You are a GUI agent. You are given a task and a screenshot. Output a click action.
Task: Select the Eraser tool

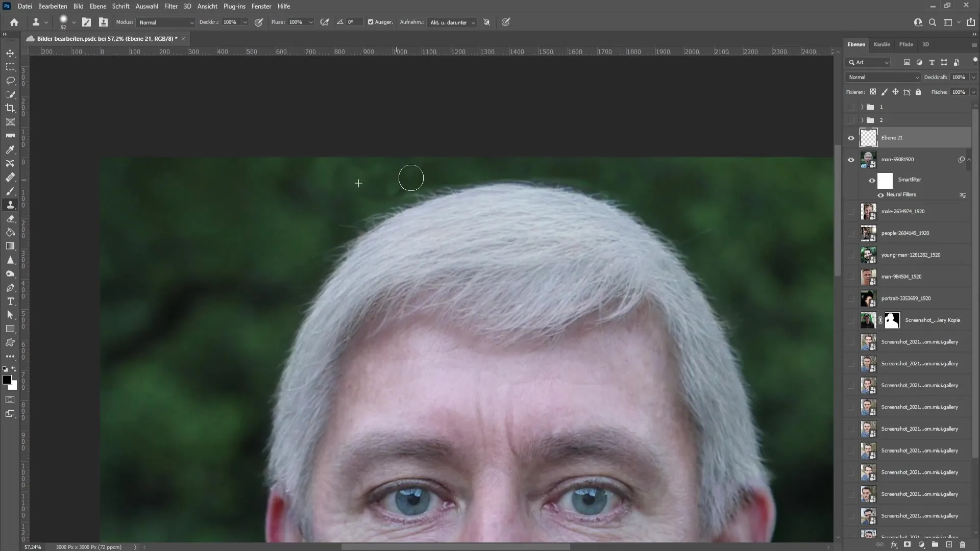pos(10,218)
